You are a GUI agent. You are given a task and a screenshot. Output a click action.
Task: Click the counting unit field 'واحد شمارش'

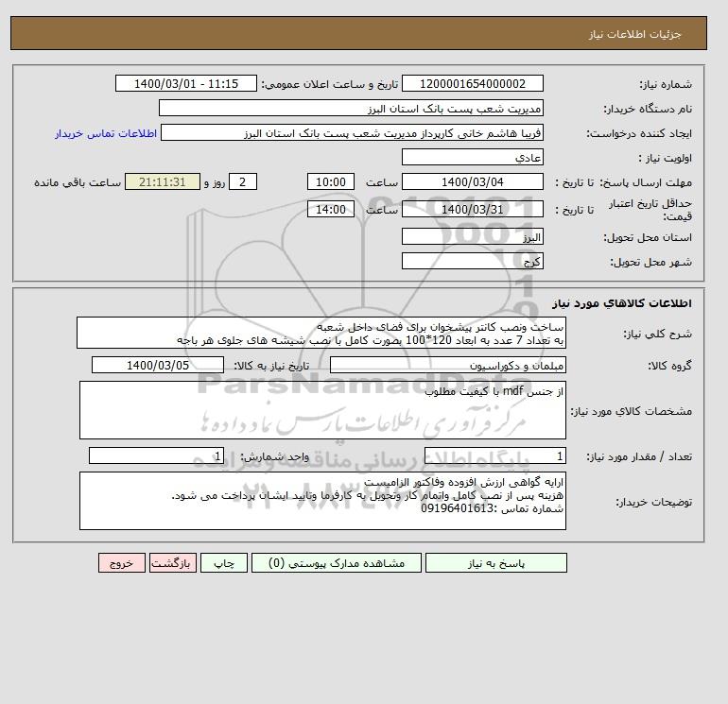point(156,455)
